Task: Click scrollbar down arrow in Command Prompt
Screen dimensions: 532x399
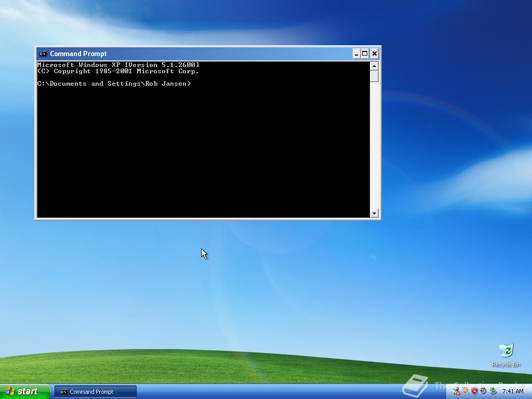Action: pos(374,213)
